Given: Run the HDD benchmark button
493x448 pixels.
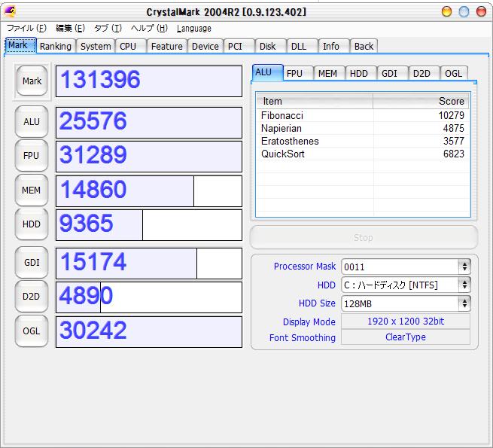Looking at the screenshot, I should 32,224.
